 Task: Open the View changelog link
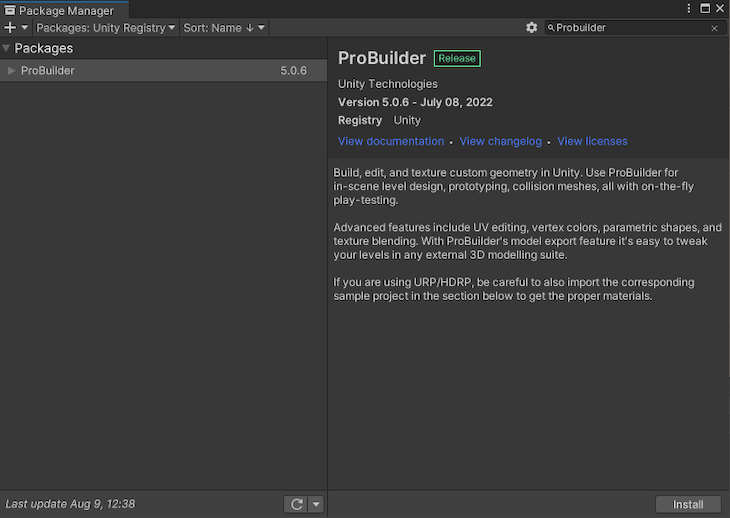click(500, 141)
